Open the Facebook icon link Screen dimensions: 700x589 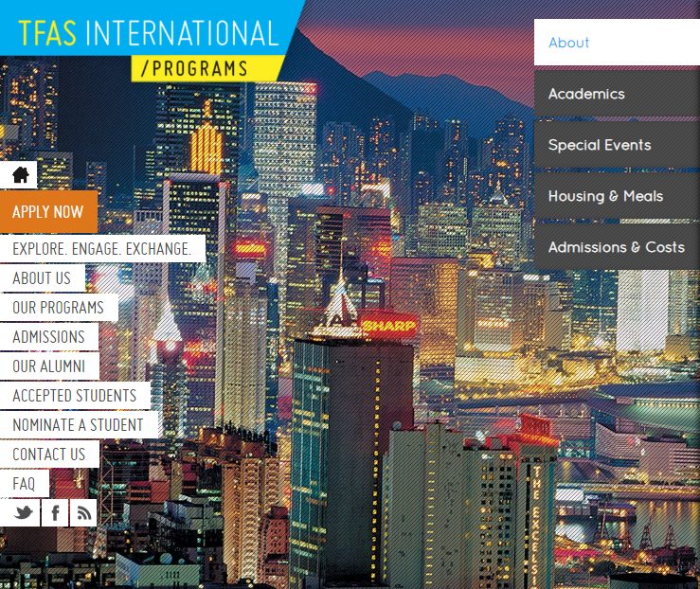(55, 512)
